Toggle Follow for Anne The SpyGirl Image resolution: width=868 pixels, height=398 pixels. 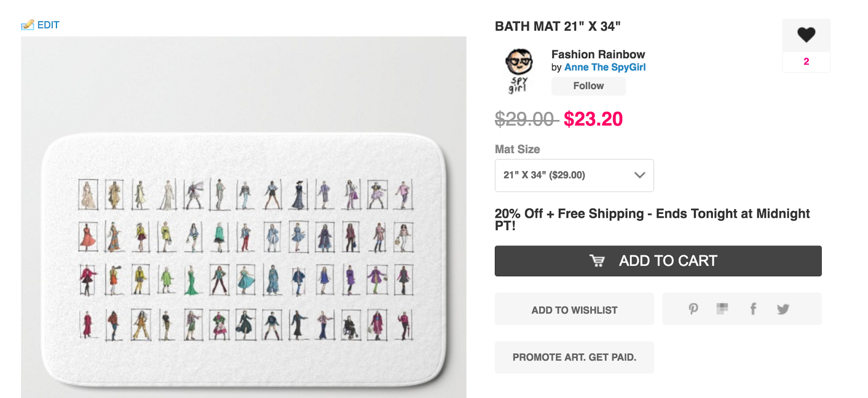588,86
